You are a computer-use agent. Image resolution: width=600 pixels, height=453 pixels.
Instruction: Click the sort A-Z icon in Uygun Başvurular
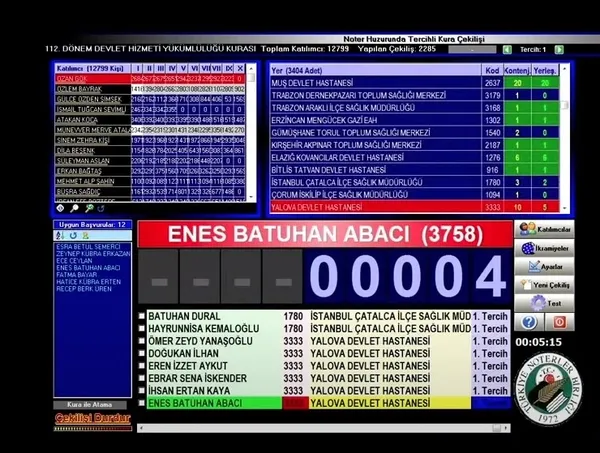pyautogui.click(x=60, y=235)
